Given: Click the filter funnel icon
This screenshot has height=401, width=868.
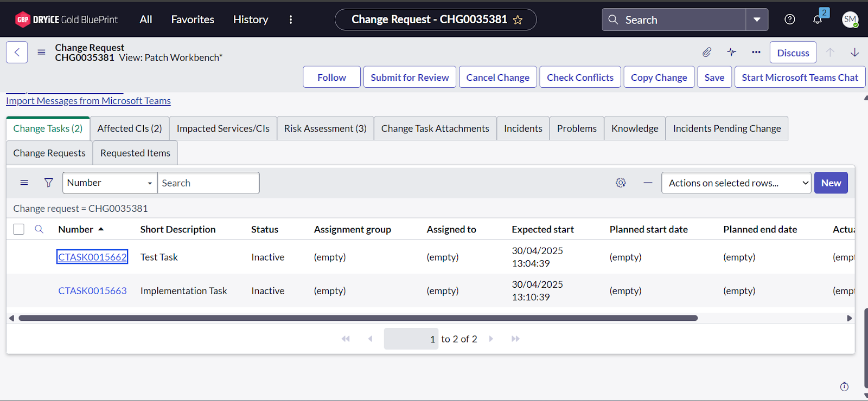Looking at the screenshot, I should (x=49, y=183).
